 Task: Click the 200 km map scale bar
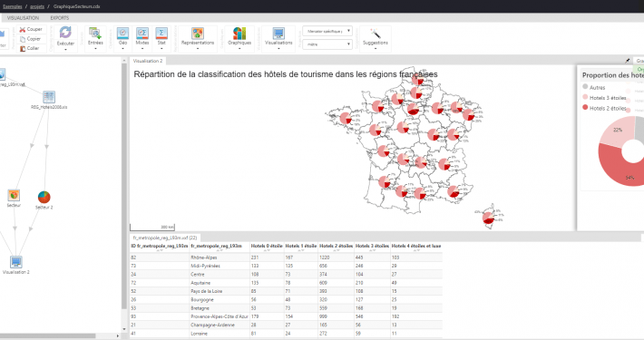coord(152,227)
